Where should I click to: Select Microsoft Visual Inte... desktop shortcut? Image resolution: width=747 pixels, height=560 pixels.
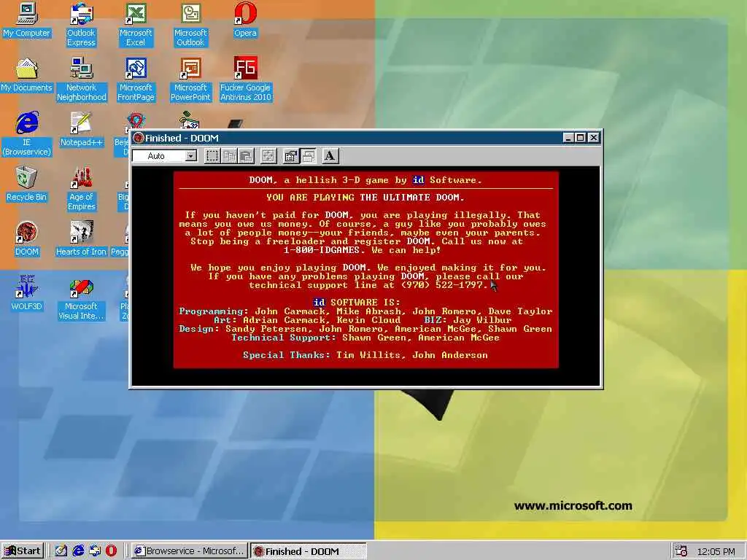pos(81,298)
